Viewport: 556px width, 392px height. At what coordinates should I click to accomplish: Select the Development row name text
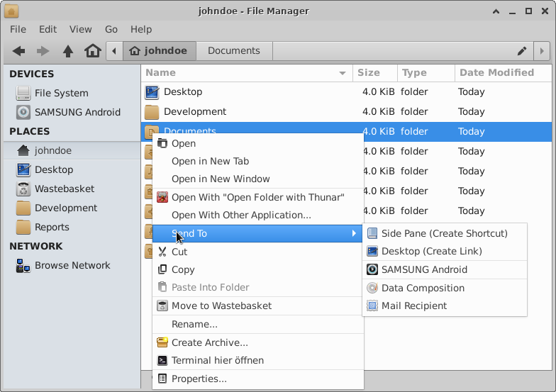pos(195,112)
